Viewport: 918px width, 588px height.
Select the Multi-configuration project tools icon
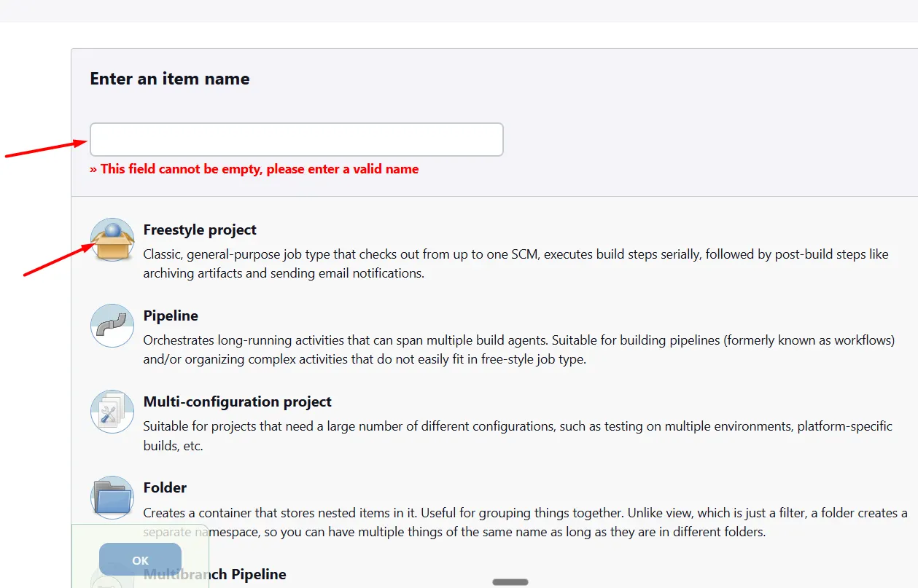(112, 412)
